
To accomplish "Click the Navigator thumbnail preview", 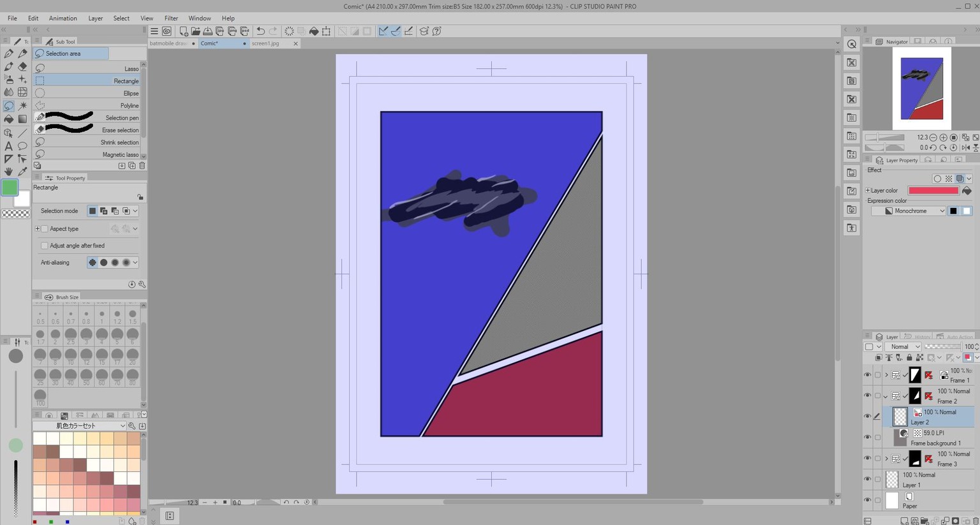I will point(922,89).
